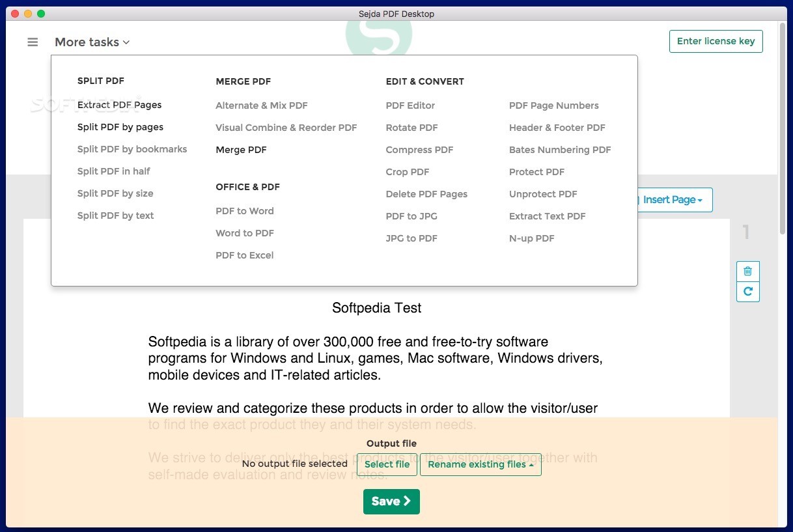Choose Word to PDF

click(x=245, y=233)
